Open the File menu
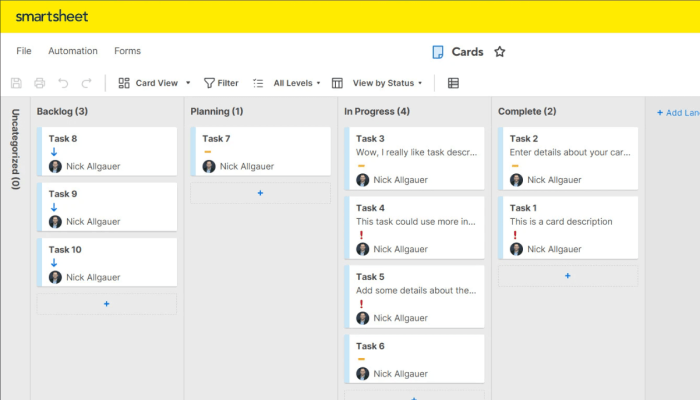The height and width of the screenshot is (400, 700). tap(24, 51)
